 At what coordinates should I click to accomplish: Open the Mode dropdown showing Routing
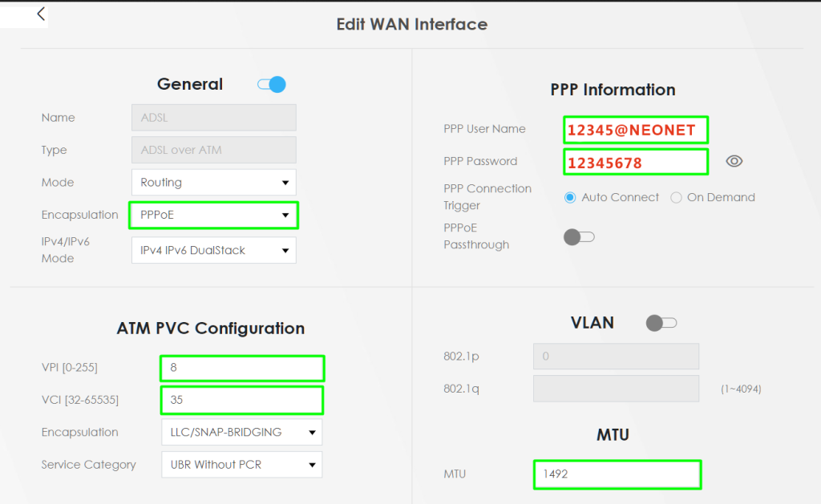click(x=213, y=183)
